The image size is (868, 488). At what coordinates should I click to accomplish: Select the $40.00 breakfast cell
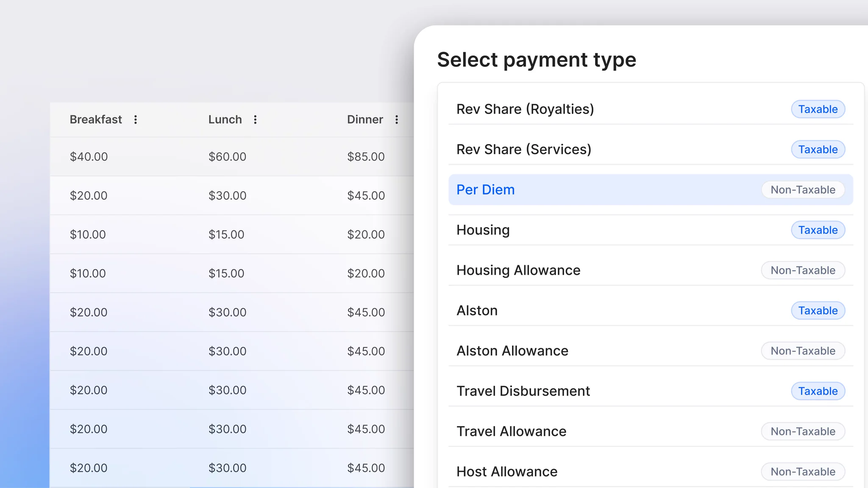click(89, 157)
